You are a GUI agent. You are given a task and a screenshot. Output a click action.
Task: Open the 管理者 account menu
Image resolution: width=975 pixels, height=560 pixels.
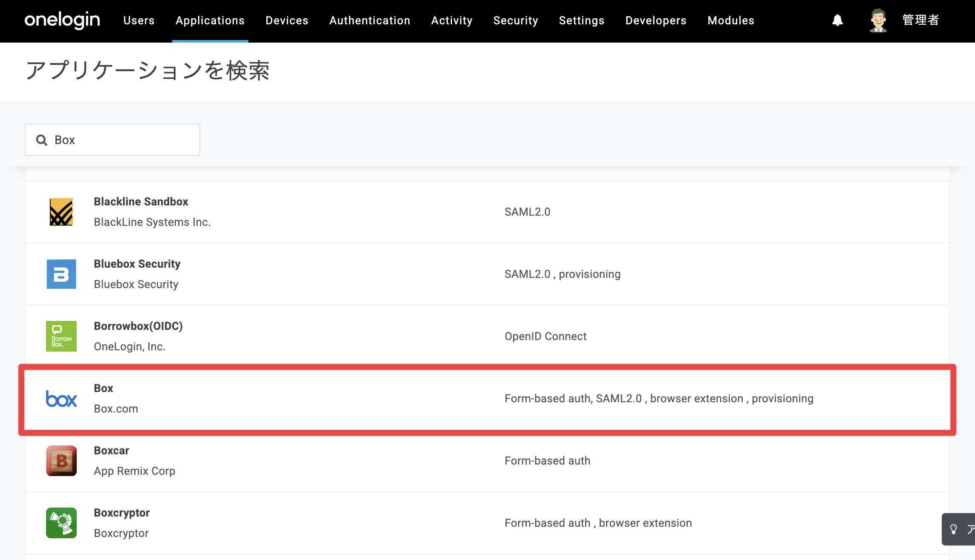(921, 20)
